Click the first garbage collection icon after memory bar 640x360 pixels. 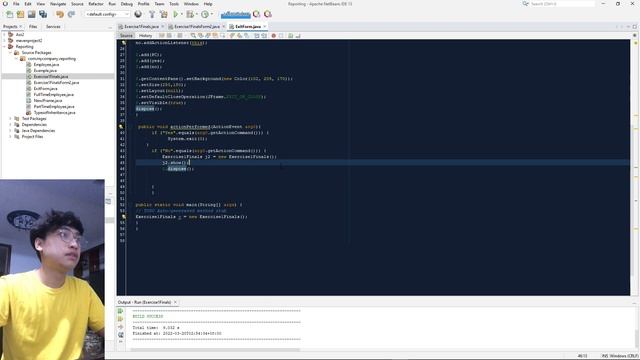256,14
